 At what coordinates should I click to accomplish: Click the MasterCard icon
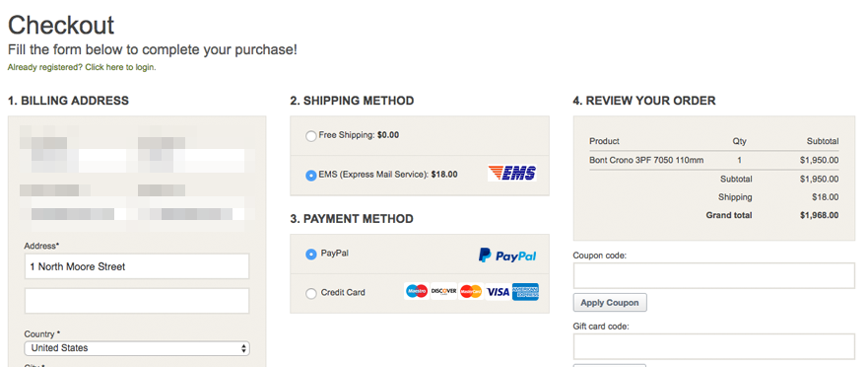coord(471,291)
